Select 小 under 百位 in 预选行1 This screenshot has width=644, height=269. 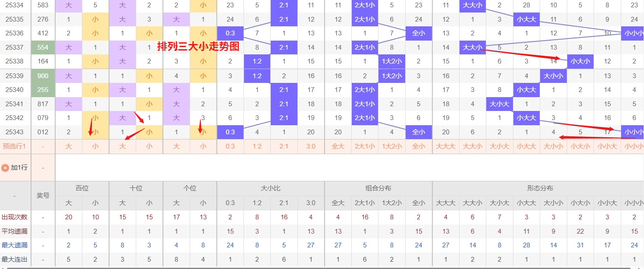(x=95, y=146)
